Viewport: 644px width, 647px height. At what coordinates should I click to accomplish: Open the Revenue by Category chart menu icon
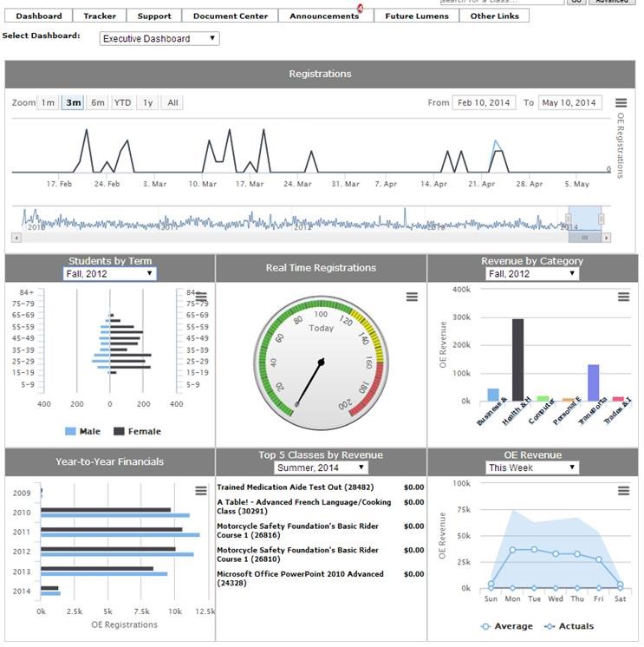pyautogui.click(x=623, y=297)
